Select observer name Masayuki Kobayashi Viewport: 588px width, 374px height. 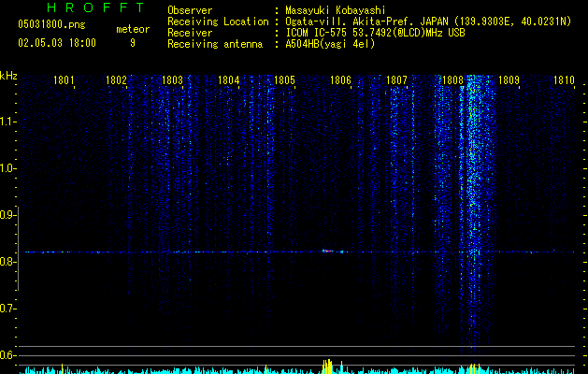point(336,10)
